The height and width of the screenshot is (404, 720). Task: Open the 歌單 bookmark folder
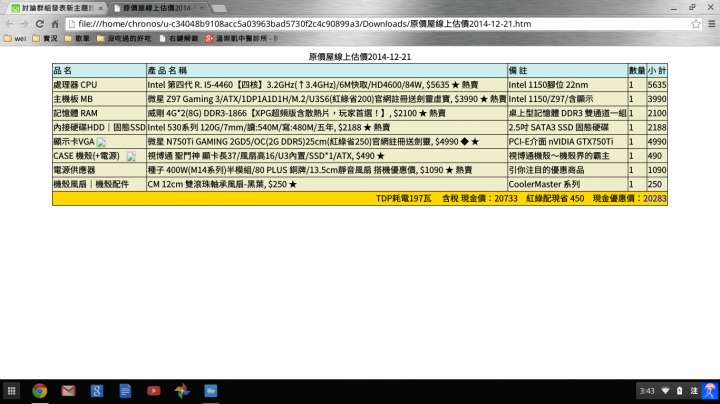77,39
